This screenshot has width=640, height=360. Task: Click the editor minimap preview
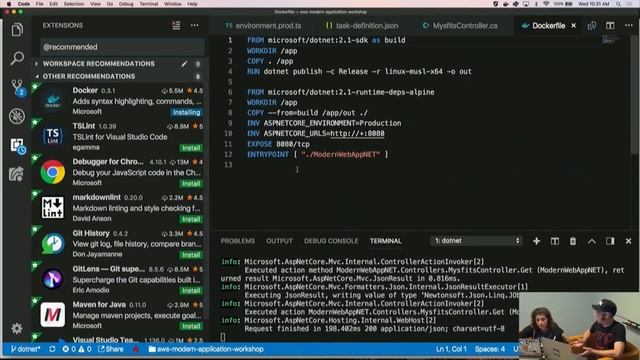[x=611, y=40]
